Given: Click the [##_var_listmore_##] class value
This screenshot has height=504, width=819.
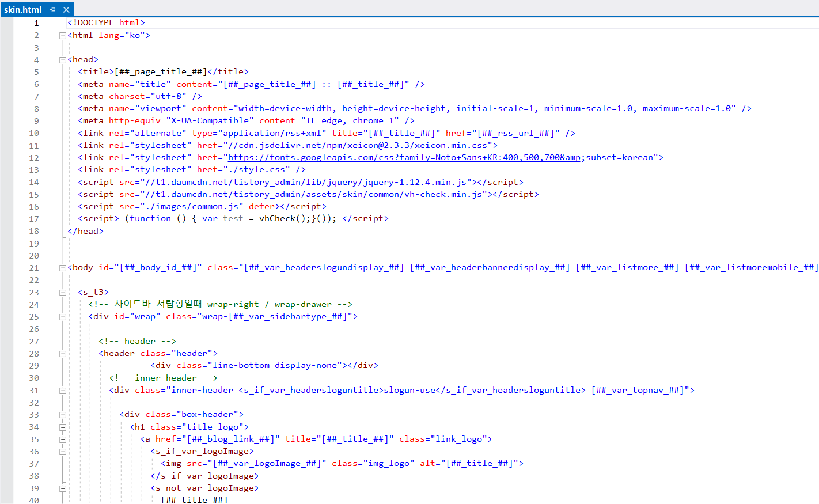Looking at the screenshot, I should click(x=627, y=267).
